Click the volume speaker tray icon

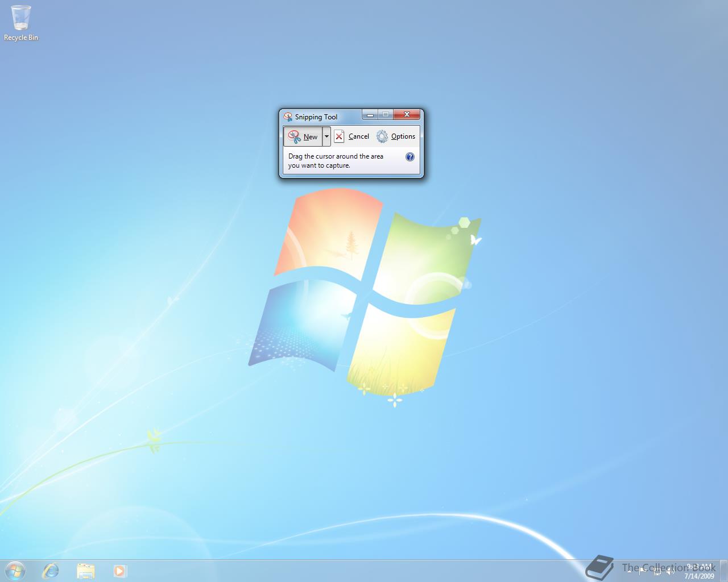coord(671,571)
